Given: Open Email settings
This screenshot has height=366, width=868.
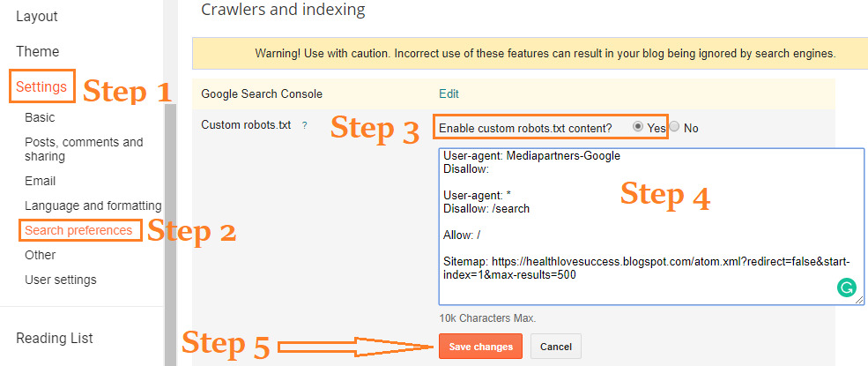Looking at the screenshot, I should click(40, 181).
